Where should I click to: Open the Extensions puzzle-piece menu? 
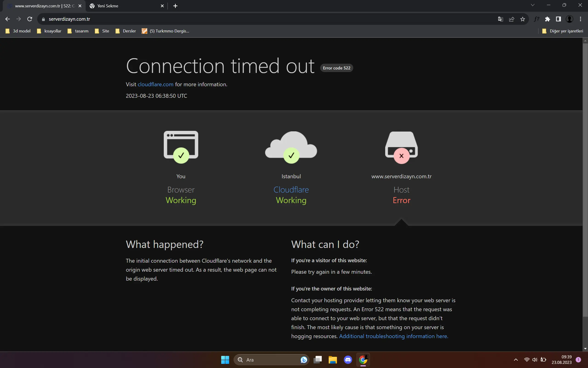click(547, 19)
